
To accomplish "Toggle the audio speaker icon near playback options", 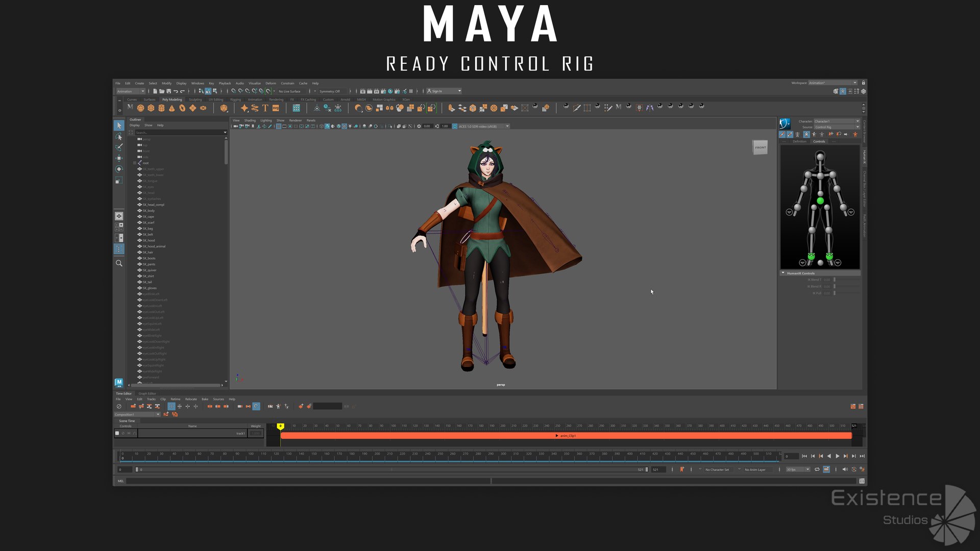I will [844, 469].
